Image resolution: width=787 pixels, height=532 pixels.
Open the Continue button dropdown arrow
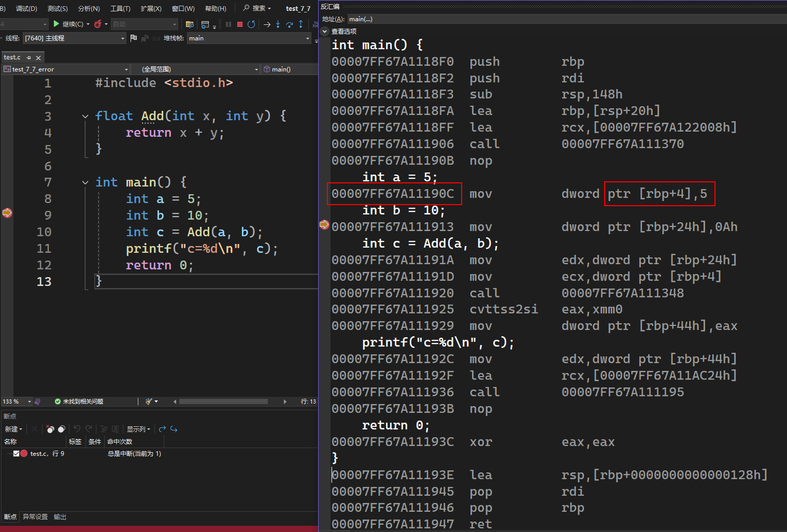tap(88, 24)
